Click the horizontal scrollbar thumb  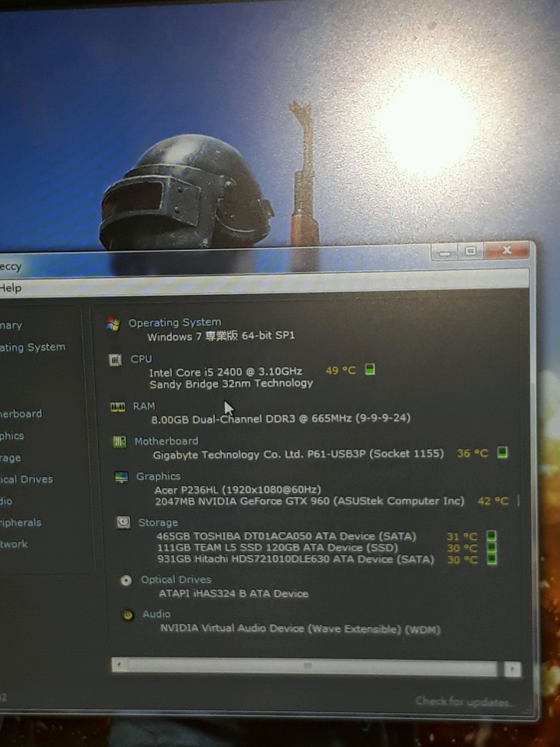312,667
